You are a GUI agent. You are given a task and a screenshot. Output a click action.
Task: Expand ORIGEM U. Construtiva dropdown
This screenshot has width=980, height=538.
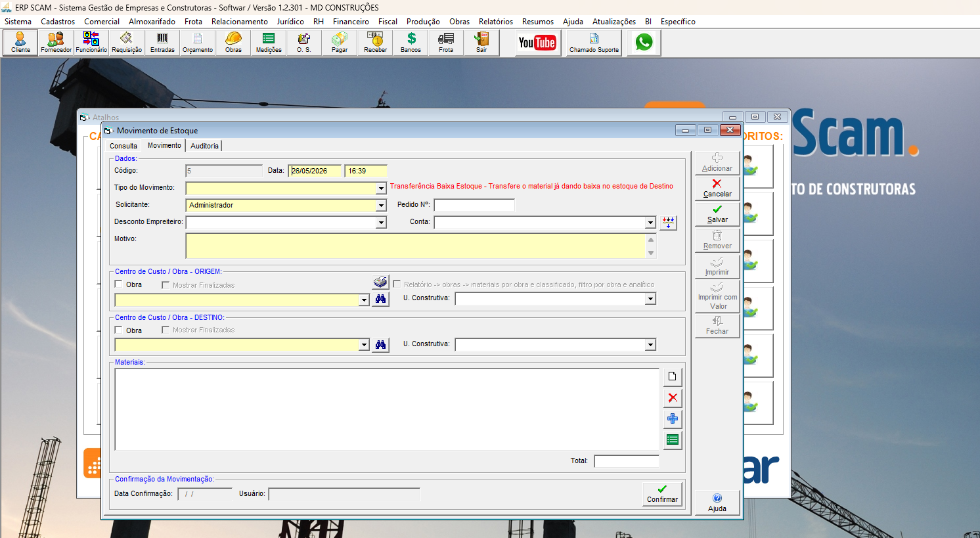[650, 299]
